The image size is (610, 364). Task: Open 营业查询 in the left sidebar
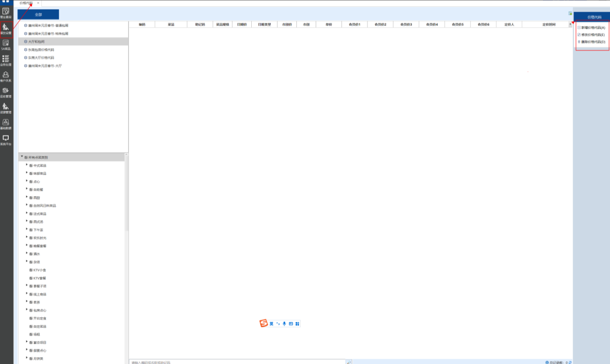6,12
